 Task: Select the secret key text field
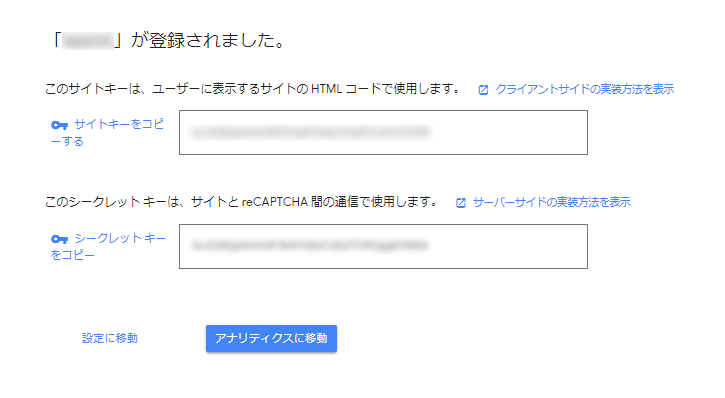click(383, 246)
